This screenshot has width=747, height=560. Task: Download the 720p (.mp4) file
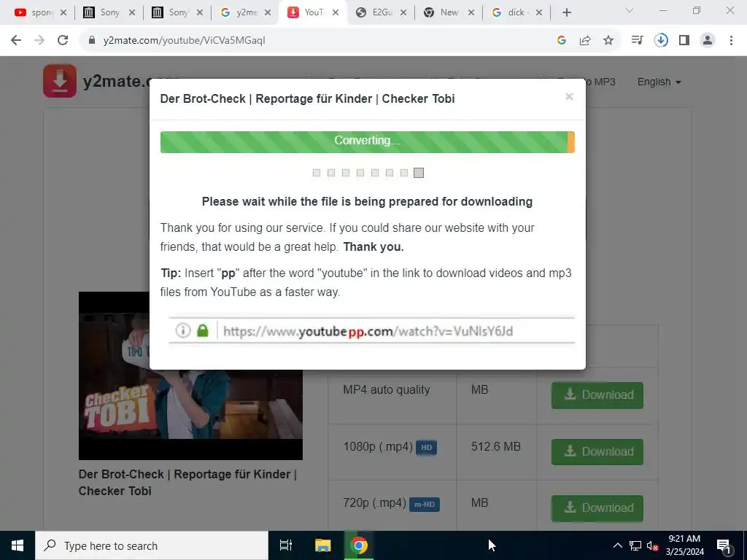click(597, 508)
